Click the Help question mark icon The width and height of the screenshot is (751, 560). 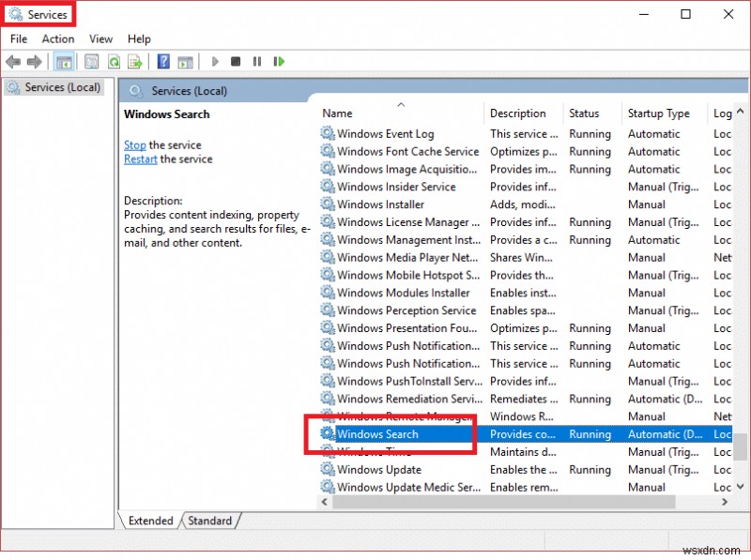(162, 61)
